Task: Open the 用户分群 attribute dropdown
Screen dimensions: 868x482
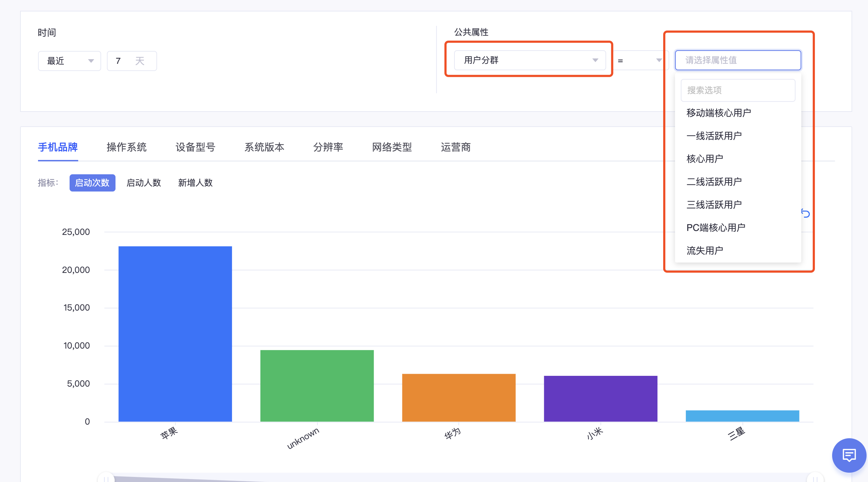Action: coord(530,60)
